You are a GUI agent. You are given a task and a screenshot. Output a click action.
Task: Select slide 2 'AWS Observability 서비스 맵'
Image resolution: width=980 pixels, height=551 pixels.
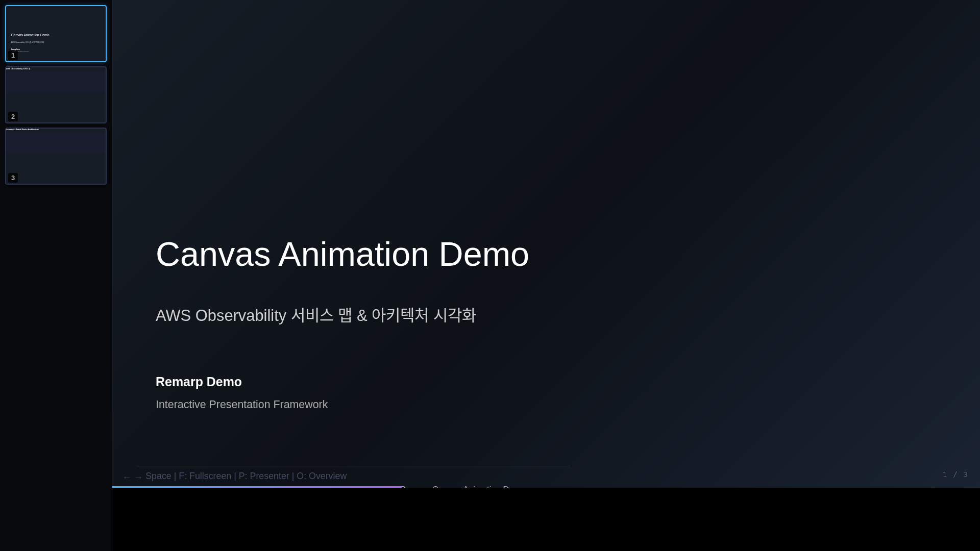pyautogui.click(x=56, y=94)
